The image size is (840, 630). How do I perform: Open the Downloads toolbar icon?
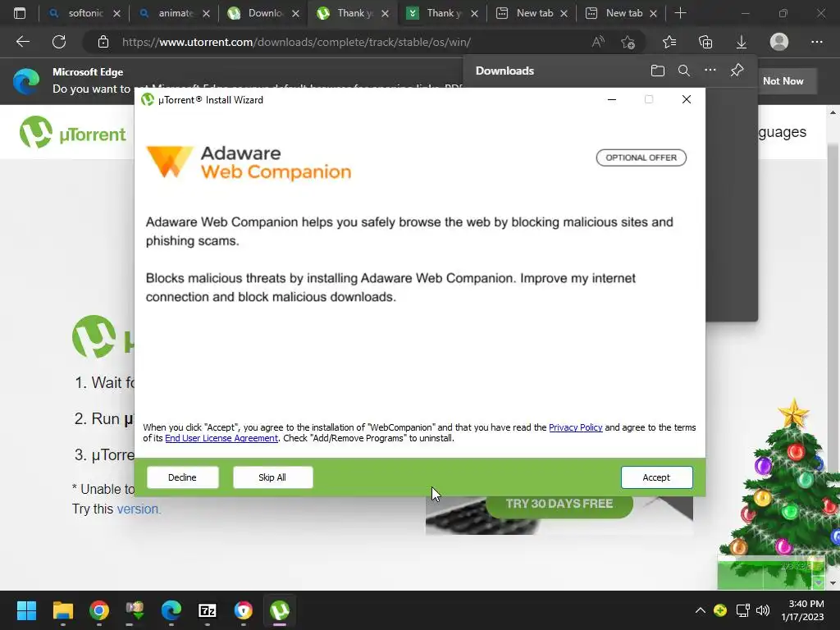coord(742,42)
